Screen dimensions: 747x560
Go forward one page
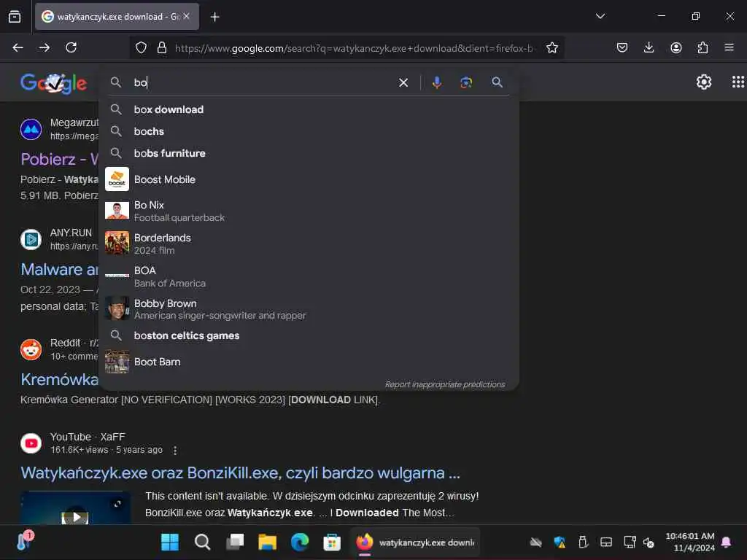click(44, 47)
